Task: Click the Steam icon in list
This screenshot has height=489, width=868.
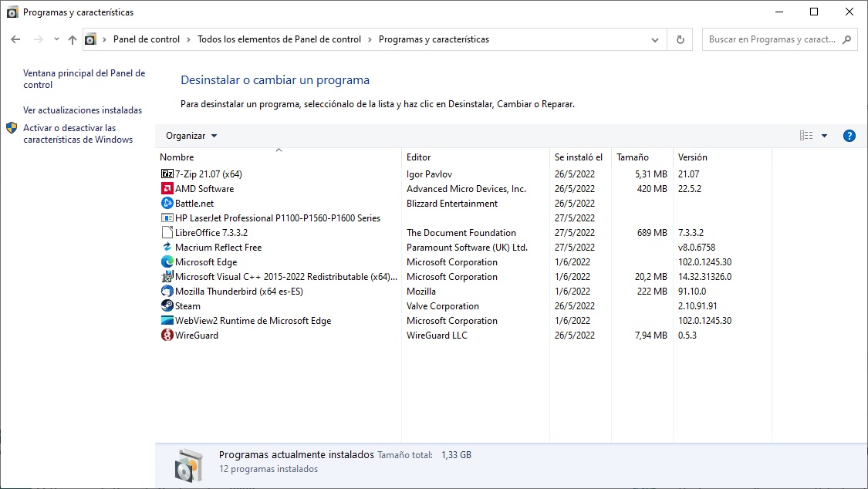Action: tap(167, 306)
